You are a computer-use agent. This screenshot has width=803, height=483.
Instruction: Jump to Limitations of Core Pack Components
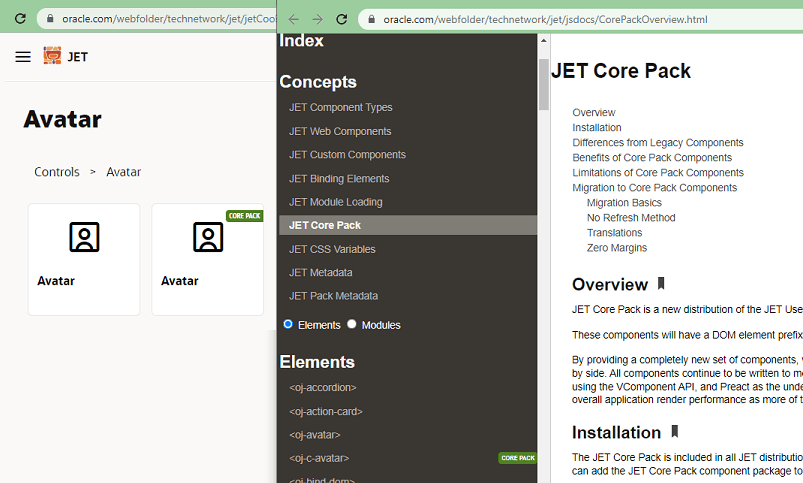658,173
